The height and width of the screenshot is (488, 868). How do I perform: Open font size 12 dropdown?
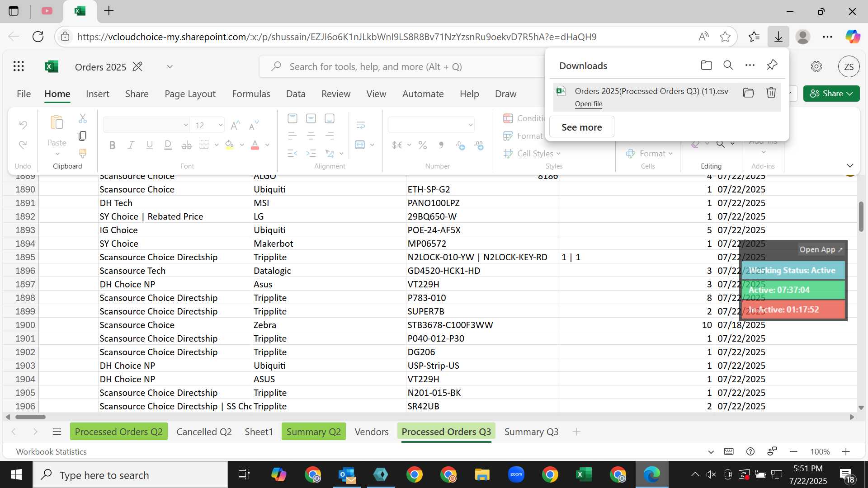pos(221,125)
